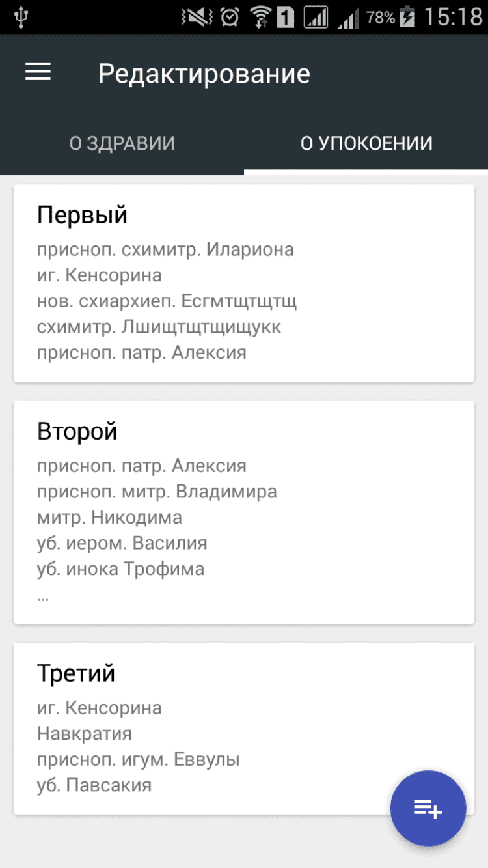
Task: Tap the Редактирование screen title
Action: click(204, 74)
